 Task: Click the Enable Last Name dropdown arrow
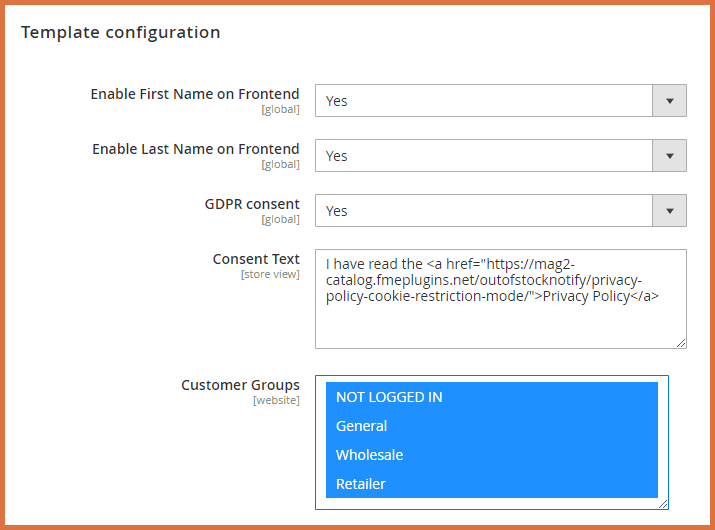[x=669, y=156]
